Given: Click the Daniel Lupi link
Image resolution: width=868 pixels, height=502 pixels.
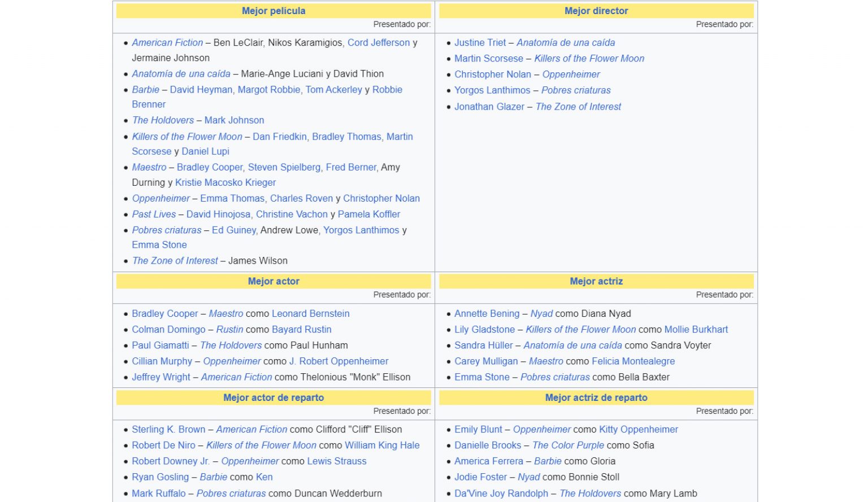Looking at the screenshot, I should 205,151.
